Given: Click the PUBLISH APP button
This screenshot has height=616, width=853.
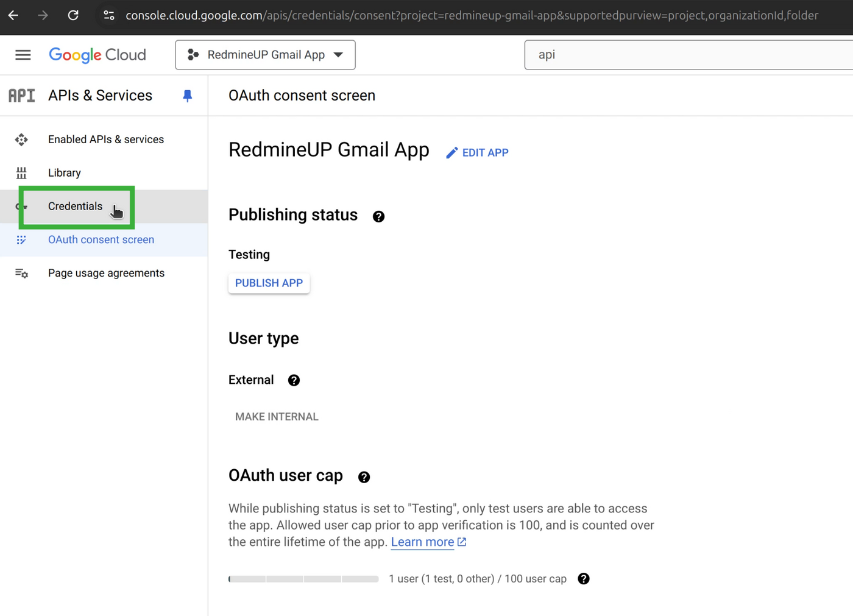Looking at the screenshot, I should tap(269, 283).
